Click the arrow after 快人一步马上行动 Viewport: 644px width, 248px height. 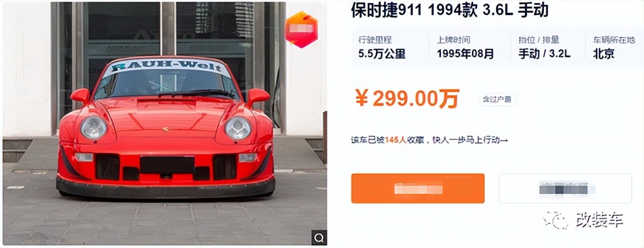pos(505,140)
